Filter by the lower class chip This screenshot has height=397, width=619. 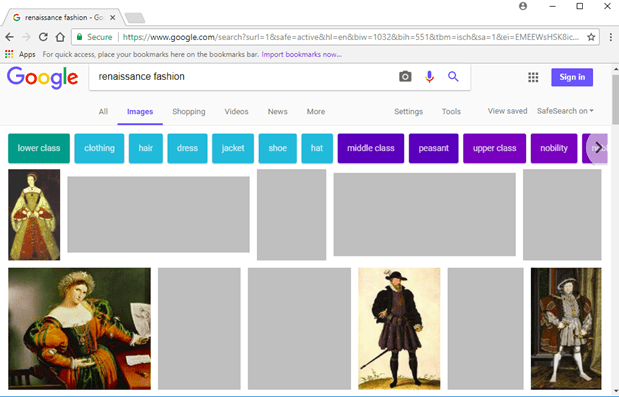tap(39, 148)
